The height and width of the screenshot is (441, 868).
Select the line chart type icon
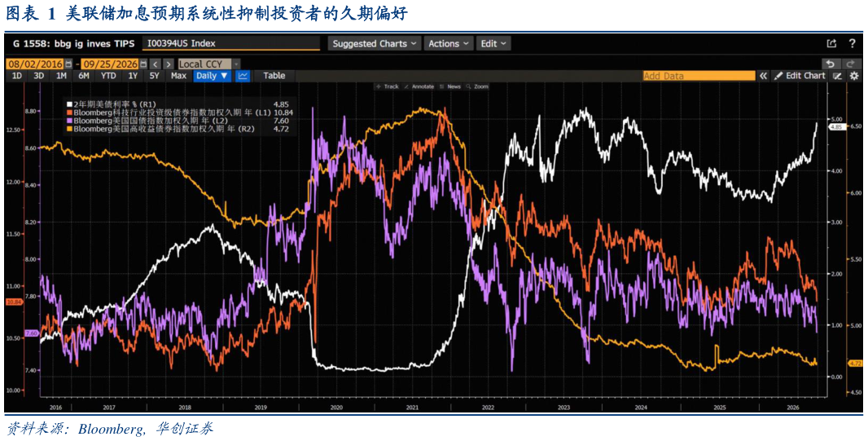pos(243,76)
